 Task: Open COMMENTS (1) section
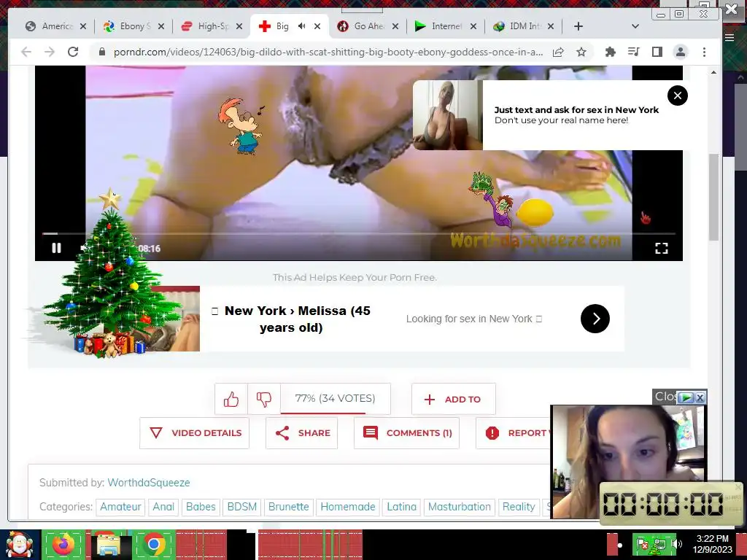pyautogui.click(x=406, y=433)
